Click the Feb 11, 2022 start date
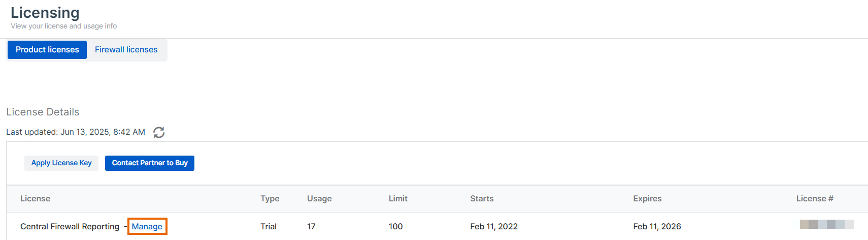This screenshot has width=868, height=240. tap(494, 226)
